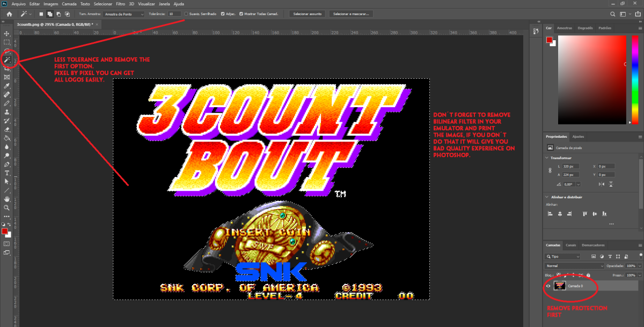Click the Home icon in options bar
The height and width of the screenshot is (327, 644).
(9, 14)
